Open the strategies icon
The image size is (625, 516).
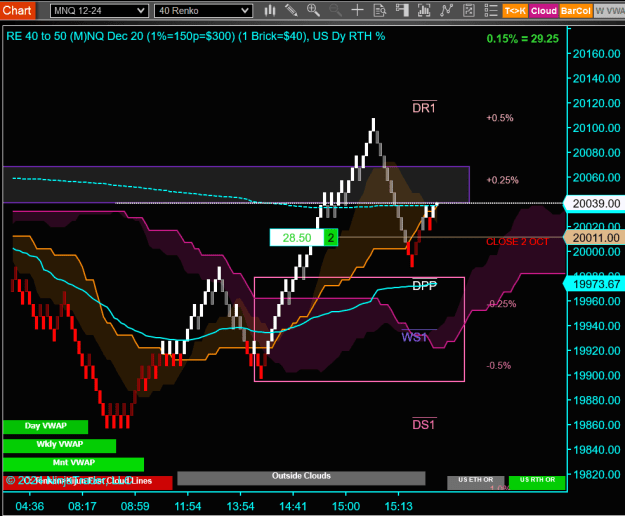(x=469, y=10)
